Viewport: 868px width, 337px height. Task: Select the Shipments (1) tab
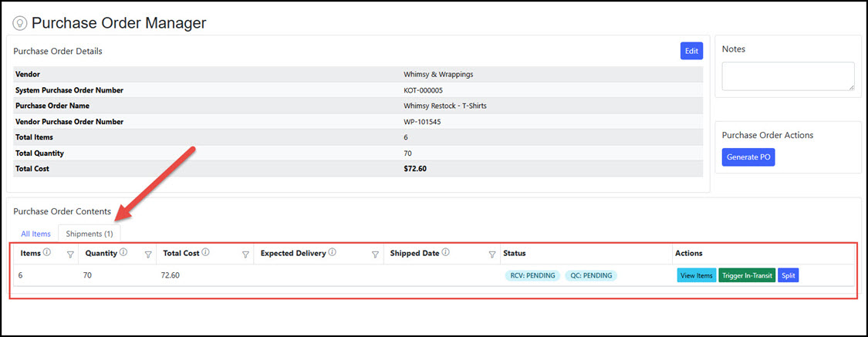(x=90, y=234)
